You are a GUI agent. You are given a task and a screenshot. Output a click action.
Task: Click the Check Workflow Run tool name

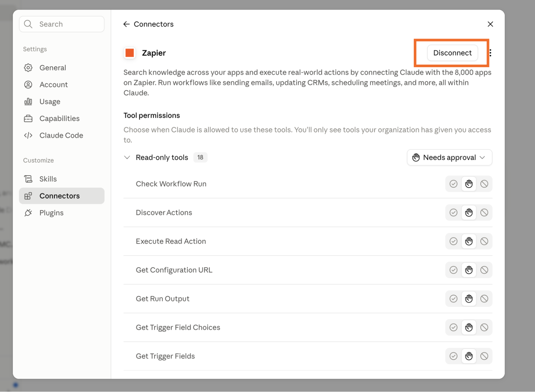tap(171, 184)
